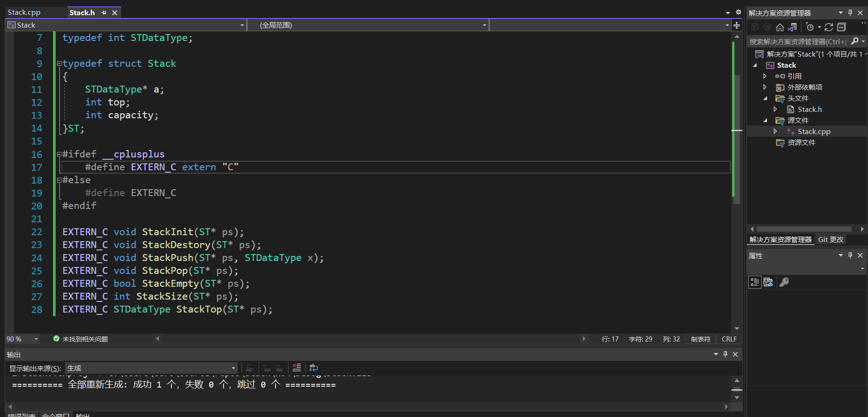
Task: Switch properties to Categorized view
Action: tap(755, 282)
